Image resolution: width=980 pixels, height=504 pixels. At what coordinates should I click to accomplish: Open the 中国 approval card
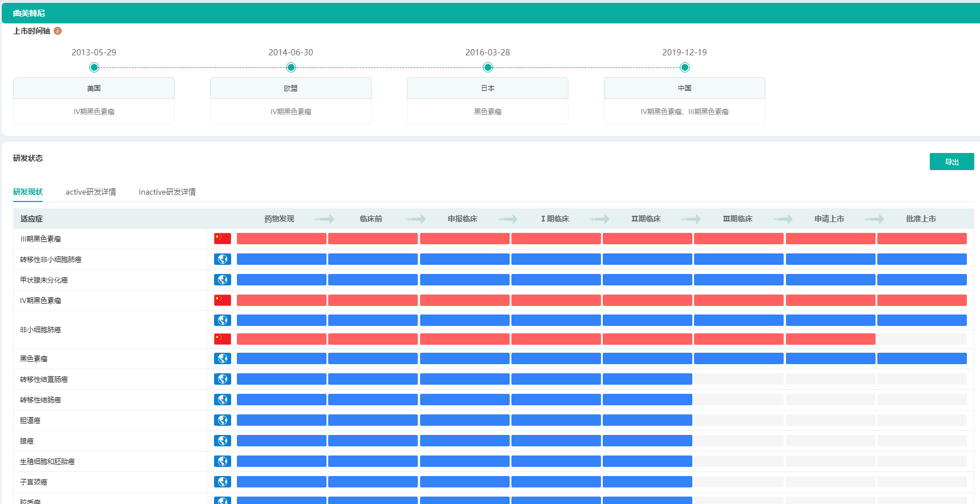click(x=684, y=100)
